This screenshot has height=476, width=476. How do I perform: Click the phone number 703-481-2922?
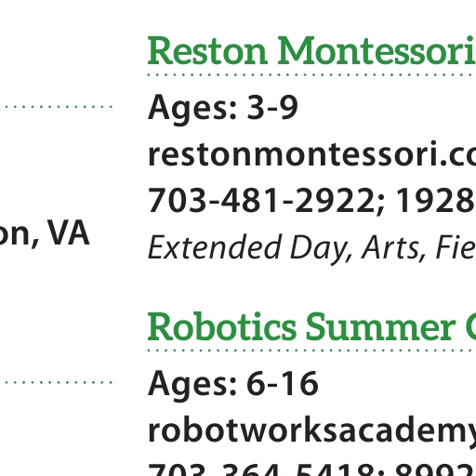[261, 201]
